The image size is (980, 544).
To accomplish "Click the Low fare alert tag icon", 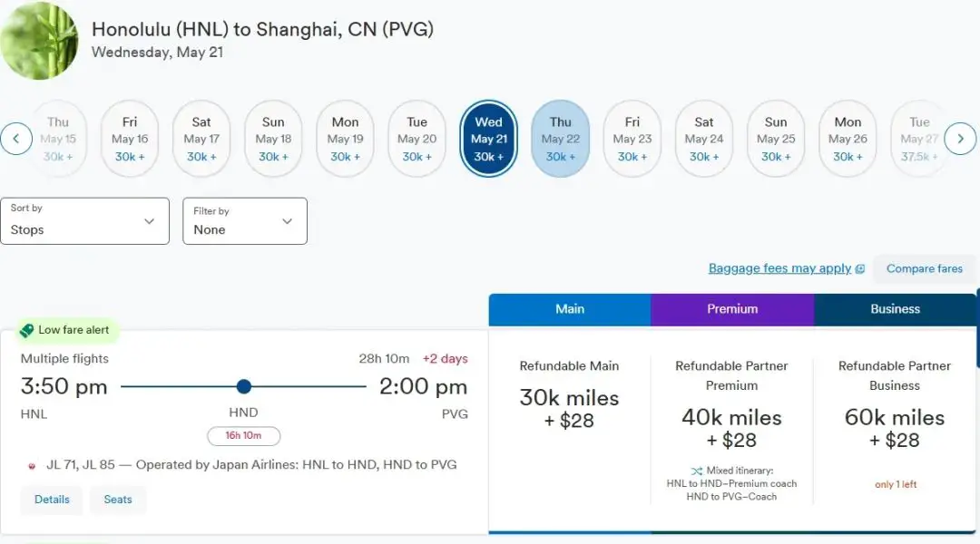I will (27, 331).
